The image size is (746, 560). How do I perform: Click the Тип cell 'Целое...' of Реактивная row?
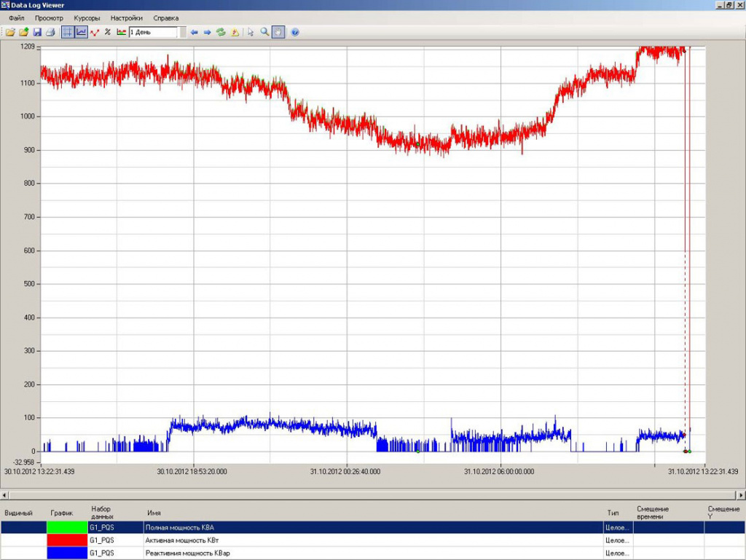click(x=618, y=553)
